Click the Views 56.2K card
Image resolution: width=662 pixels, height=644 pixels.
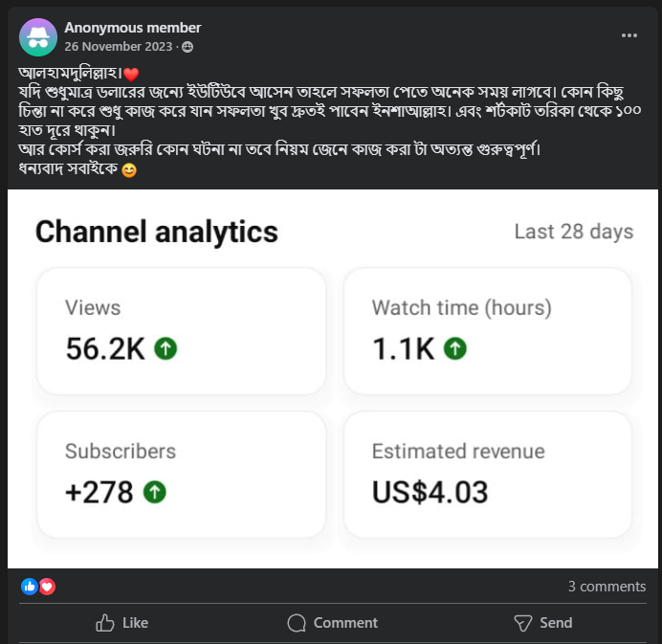(x=180, y=330)
